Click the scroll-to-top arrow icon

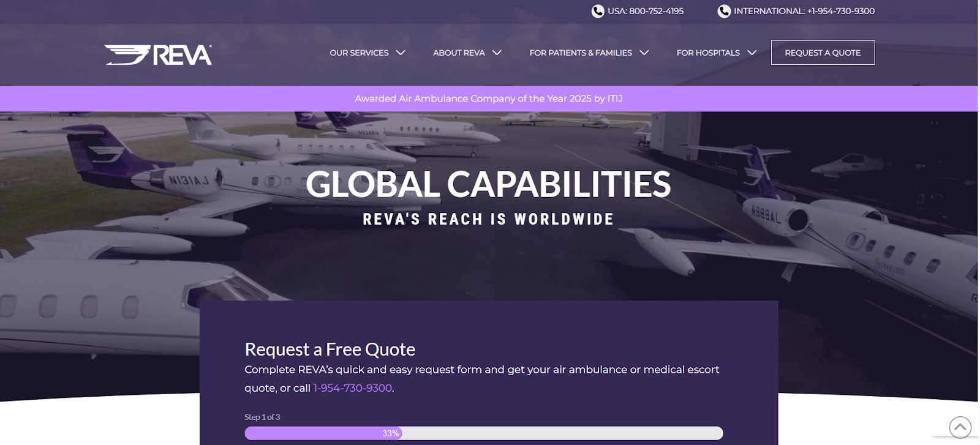coord(960,427)
